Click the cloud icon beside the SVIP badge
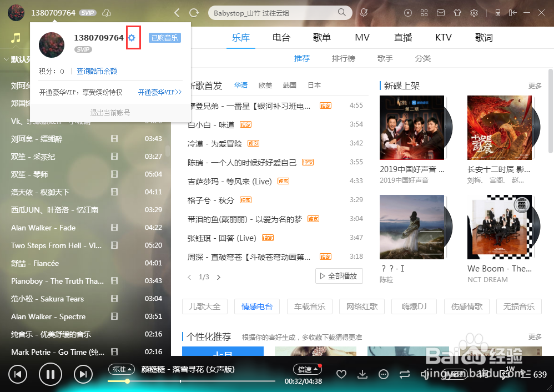The height and width of the screenshot is (392, 554). [107, 13]
